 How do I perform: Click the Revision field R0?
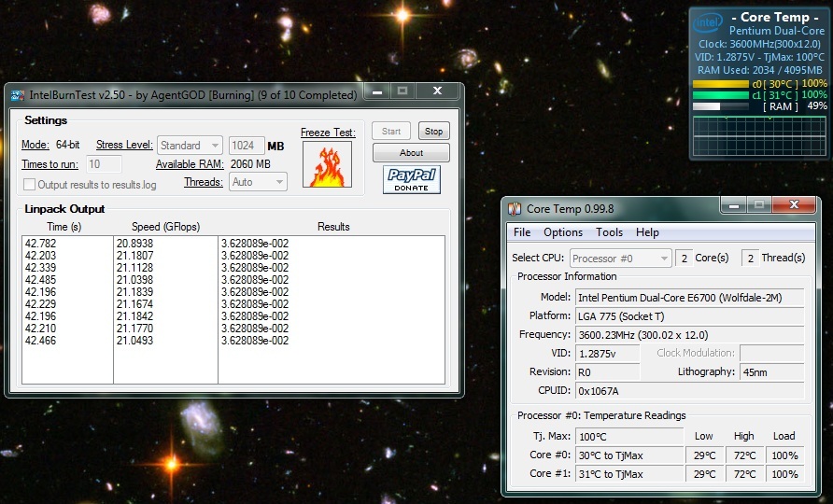click(x=608, y=371)
